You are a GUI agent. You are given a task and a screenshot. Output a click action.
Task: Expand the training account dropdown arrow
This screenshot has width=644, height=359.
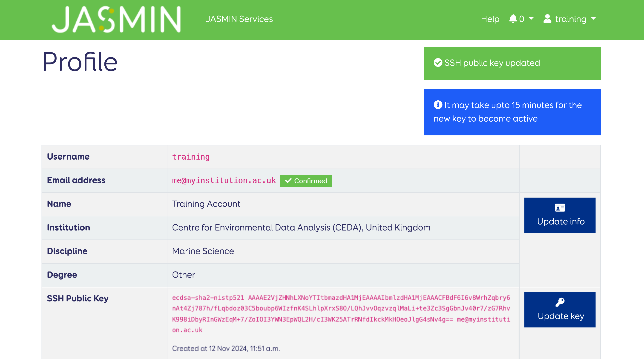593,18
